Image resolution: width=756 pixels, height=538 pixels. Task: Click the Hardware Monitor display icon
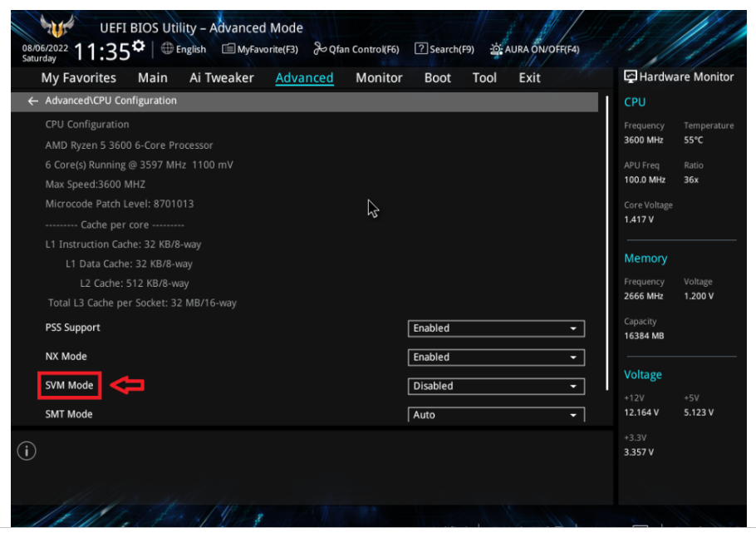click(631, 77)
